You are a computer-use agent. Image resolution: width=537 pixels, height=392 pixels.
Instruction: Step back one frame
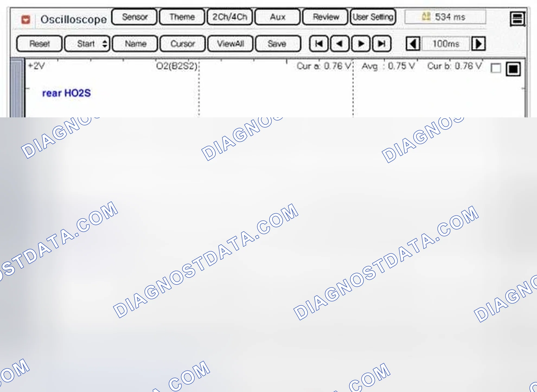point(340,44)
